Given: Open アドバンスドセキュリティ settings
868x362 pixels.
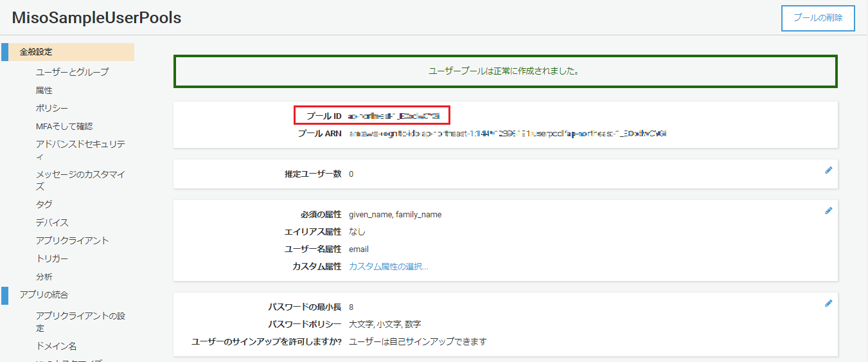Looking at the screenshot, I should [80, 150].
